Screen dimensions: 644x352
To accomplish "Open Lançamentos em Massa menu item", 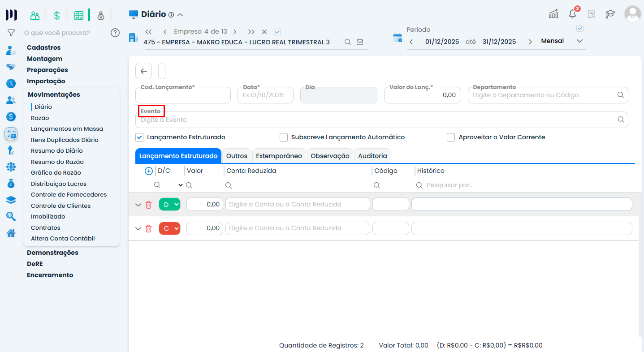I will [67, 129].
